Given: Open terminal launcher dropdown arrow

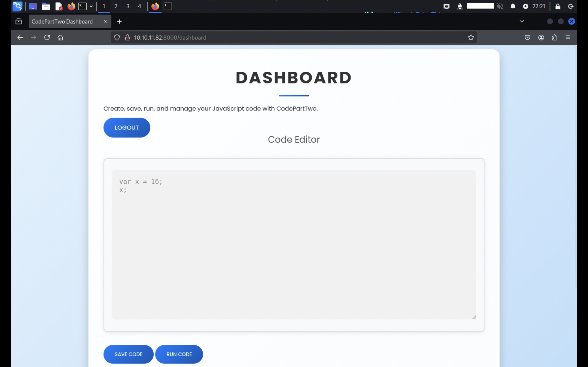Looking at the screenshot, I should click(x=91, y=6).
